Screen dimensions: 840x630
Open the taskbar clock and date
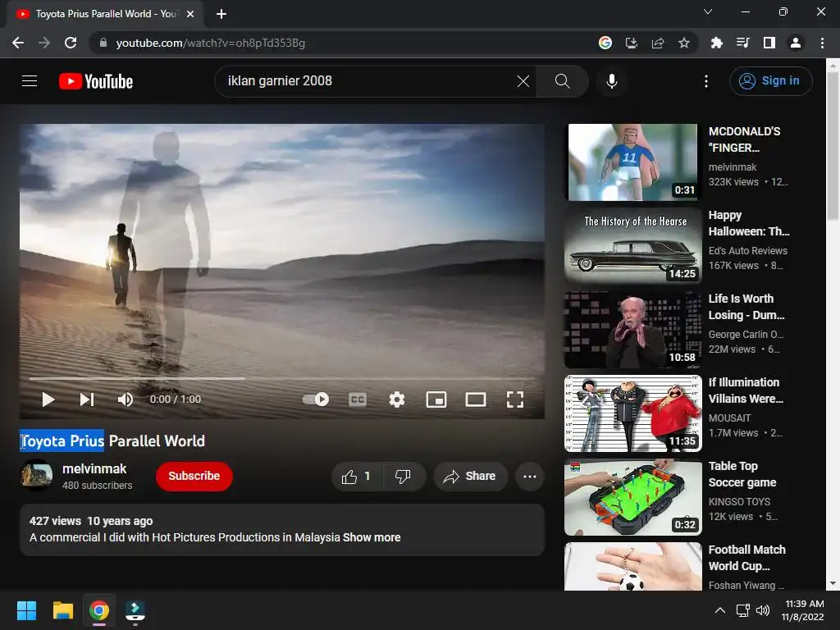coord(803,610)
